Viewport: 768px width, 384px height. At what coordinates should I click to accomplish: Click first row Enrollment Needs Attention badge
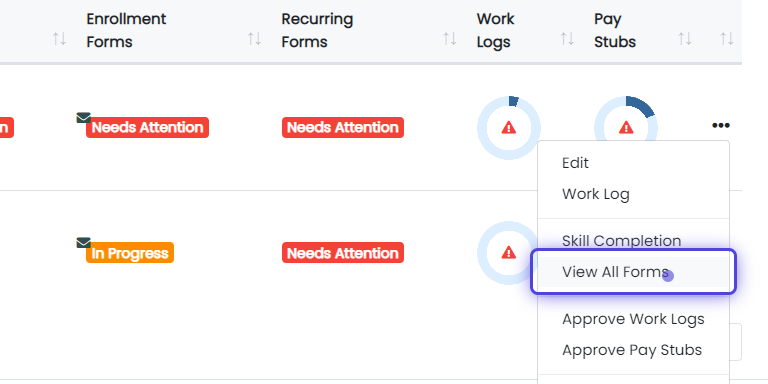pos(147,127)
